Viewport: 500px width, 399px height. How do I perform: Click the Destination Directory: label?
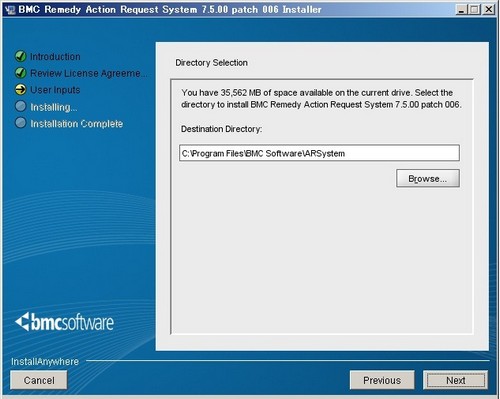point(221,129)
